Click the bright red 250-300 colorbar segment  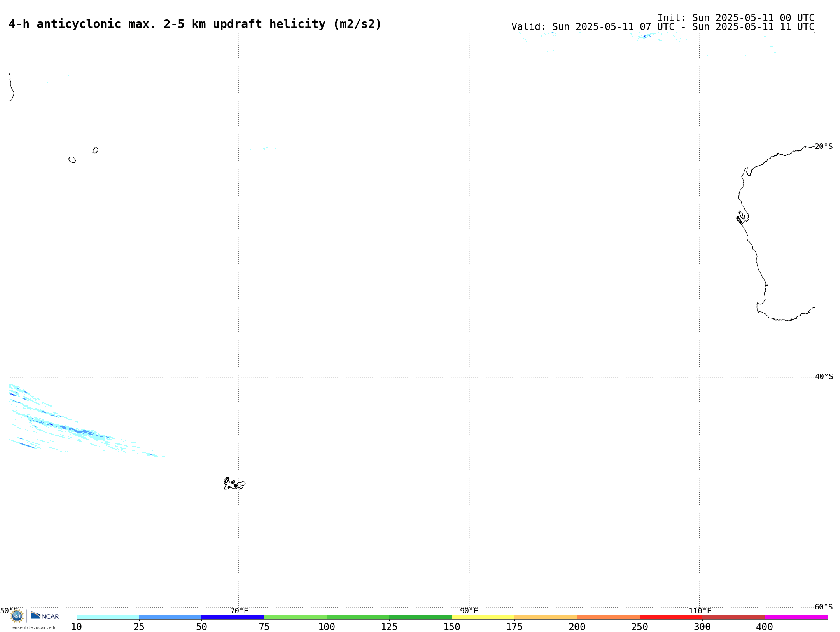pyautogui.click(x=671, y=617)
